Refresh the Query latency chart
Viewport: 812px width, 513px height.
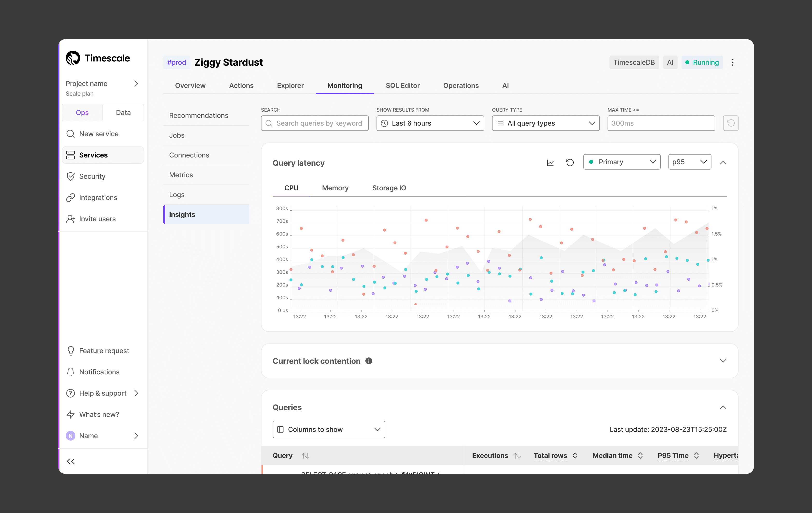[x=570, y=163]
